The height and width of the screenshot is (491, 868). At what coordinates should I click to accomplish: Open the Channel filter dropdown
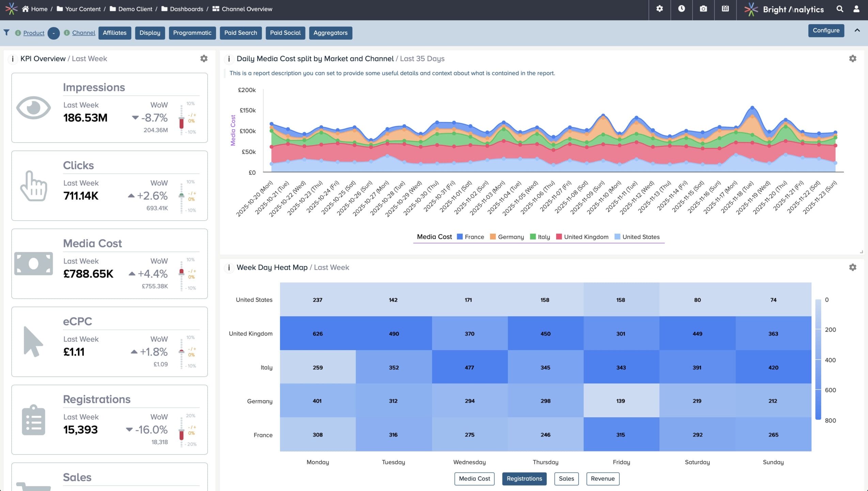click(x=83, y=33)
